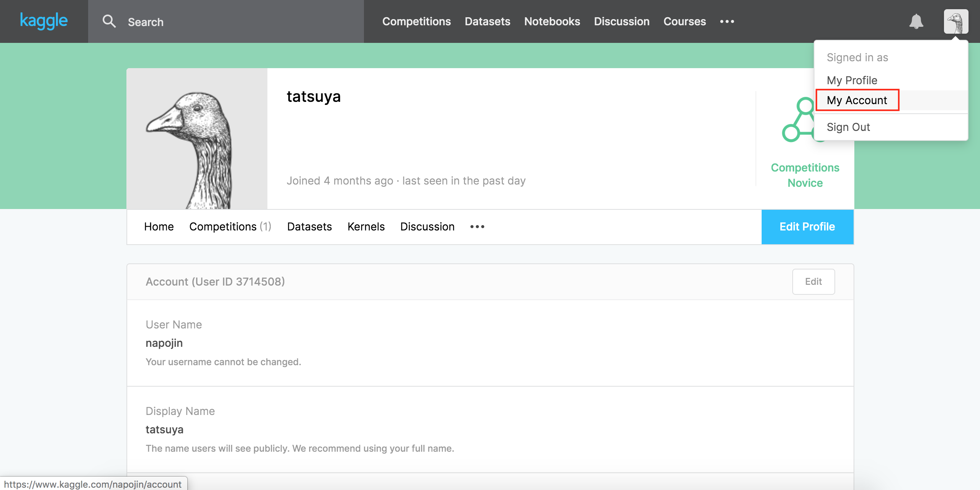Screen dimensions: 980x490
Task: Switch to the Kernels profile tab
Action: tap(366, 227)
